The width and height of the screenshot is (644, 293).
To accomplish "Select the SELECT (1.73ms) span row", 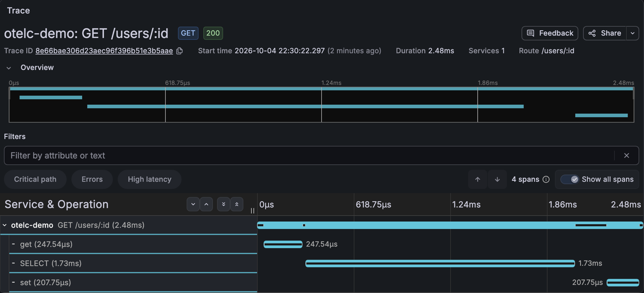I will point(133,263).
